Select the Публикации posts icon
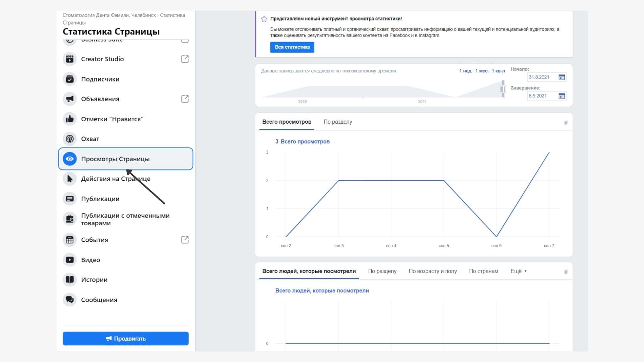This screenshot has width=644, height=362. pos(70,199)
